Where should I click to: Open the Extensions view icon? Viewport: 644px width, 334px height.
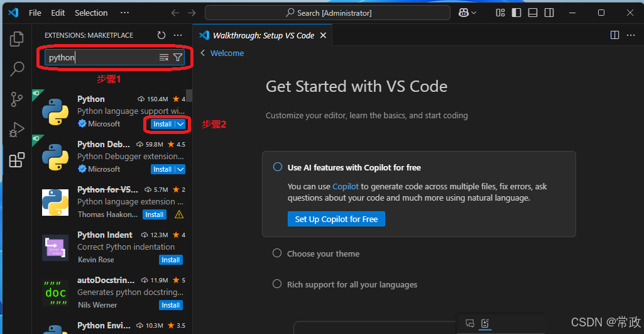coord(17,160)
